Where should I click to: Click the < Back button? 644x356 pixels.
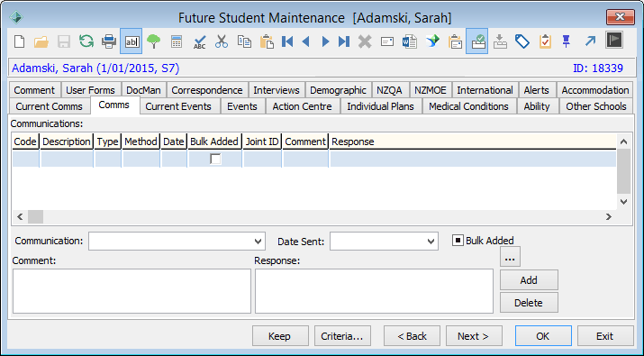412,336
